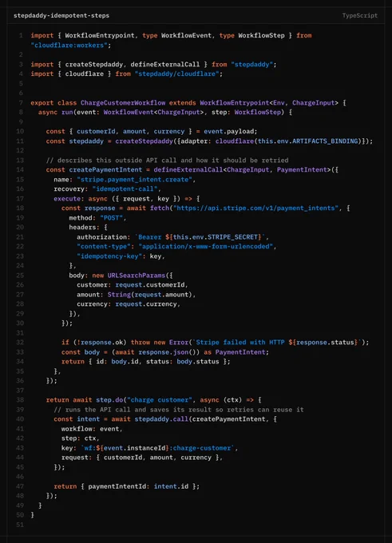Click the charge-customer key template string
Screen dimensions: 392x543
(x=157, y=448)
